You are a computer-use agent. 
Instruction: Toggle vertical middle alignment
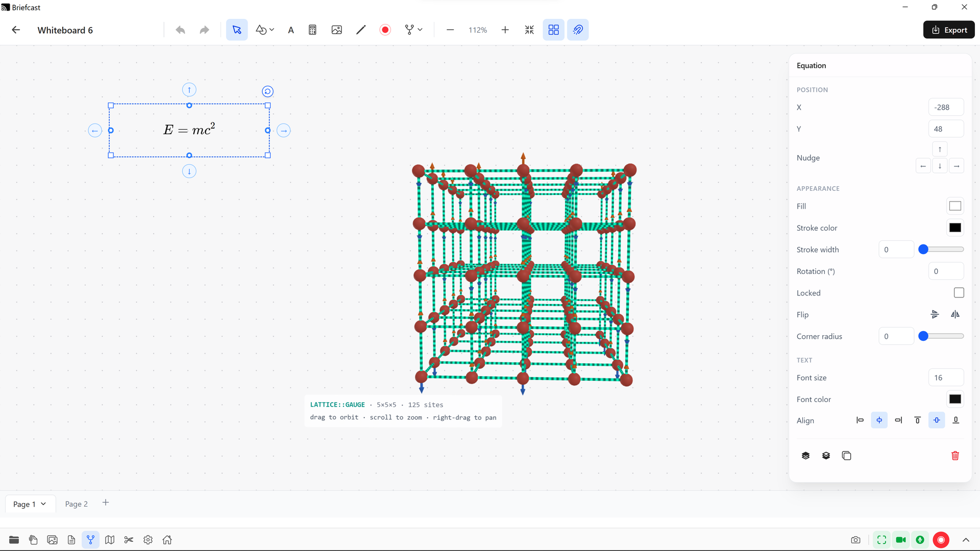(937, 420)
